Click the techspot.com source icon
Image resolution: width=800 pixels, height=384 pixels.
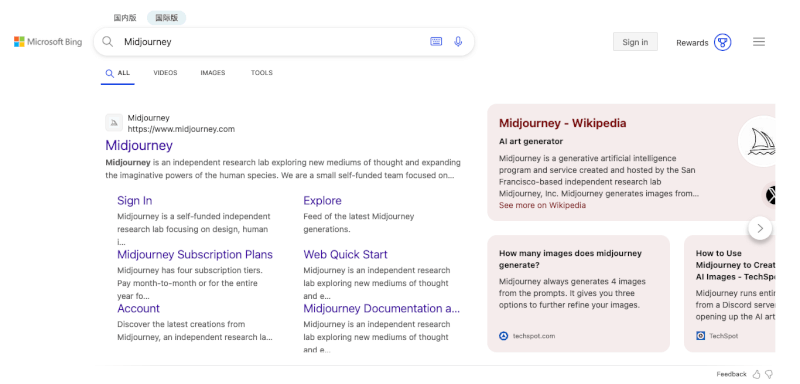[504, 336]
